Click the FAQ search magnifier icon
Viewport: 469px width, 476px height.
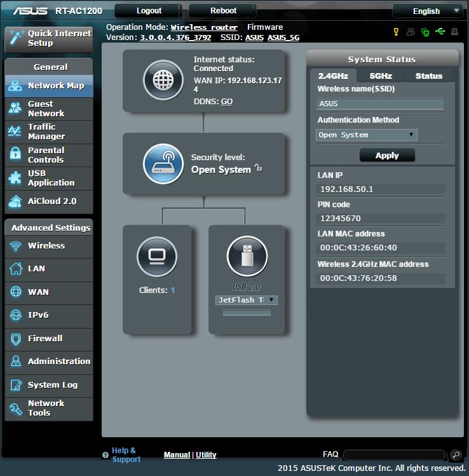pyautogui.click(x=456, y=454)
